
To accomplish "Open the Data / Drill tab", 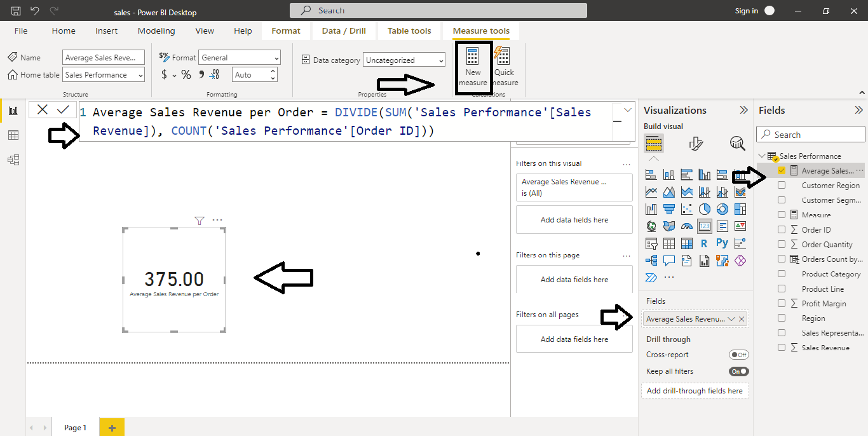I will coord(344,31).
